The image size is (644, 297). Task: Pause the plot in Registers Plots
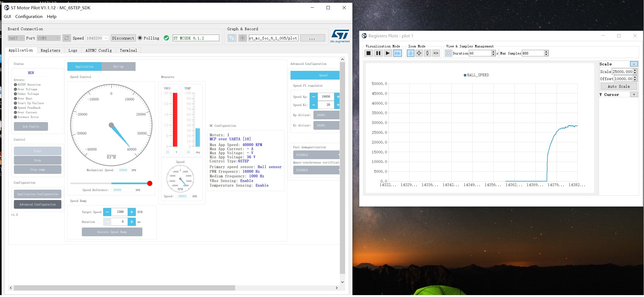click(x=378, y=53)
